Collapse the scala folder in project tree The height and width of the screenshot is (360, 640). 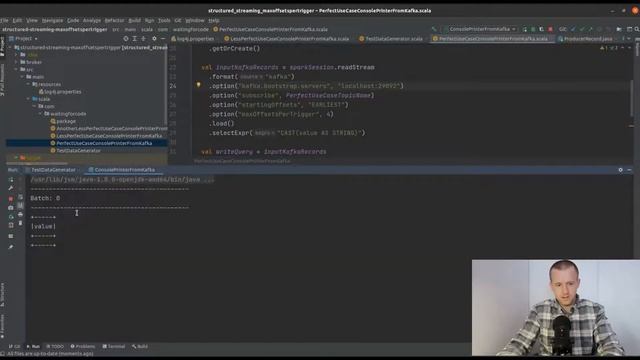[x=28, y=99]
